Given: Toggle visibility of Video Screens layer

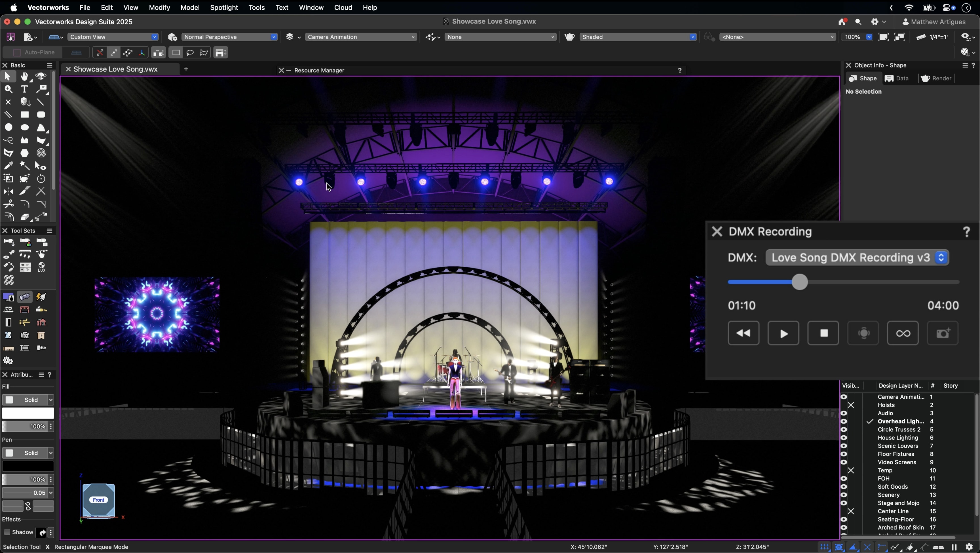Looking at the screenshot, I should click(x=844, y=463).
